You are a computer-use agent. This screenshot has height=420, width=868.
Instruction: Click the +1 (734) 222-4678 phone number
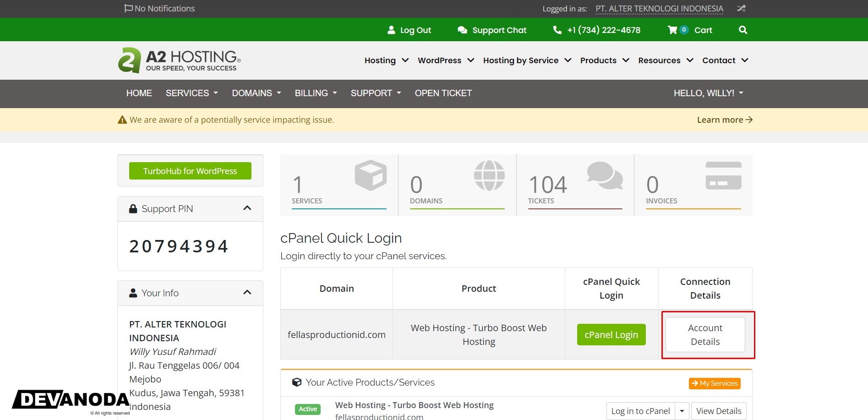(x=604, y=30)
